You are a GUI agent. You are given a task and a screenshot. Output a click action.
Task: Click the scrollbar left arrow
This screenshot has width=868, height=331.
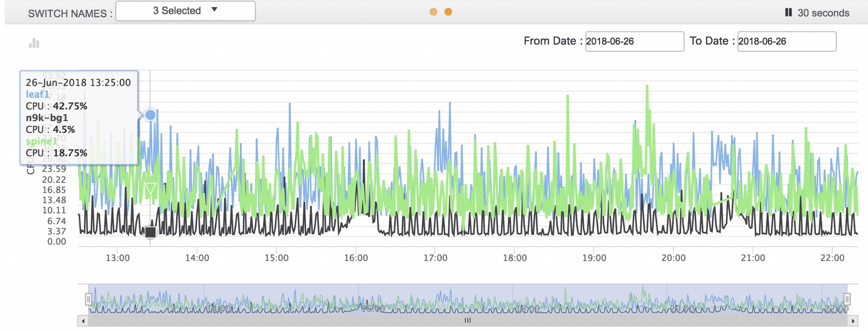tap(83, 321)
